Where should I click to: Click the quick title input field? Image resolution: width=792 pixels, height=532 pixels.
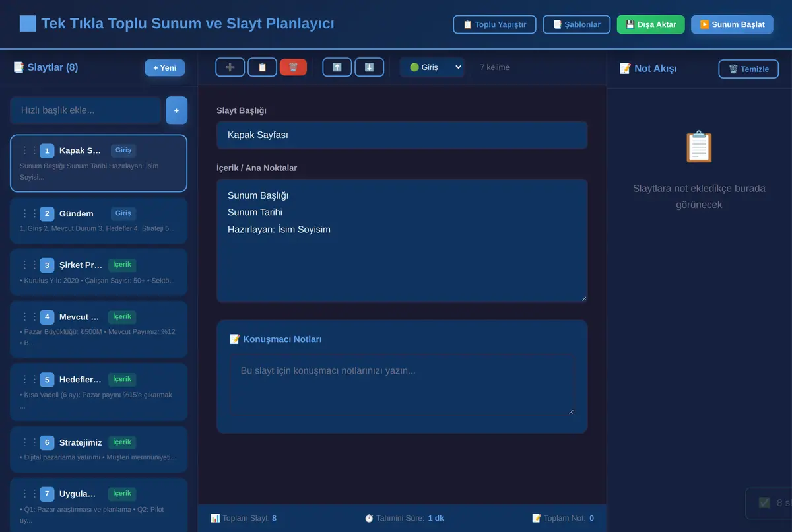85,110
